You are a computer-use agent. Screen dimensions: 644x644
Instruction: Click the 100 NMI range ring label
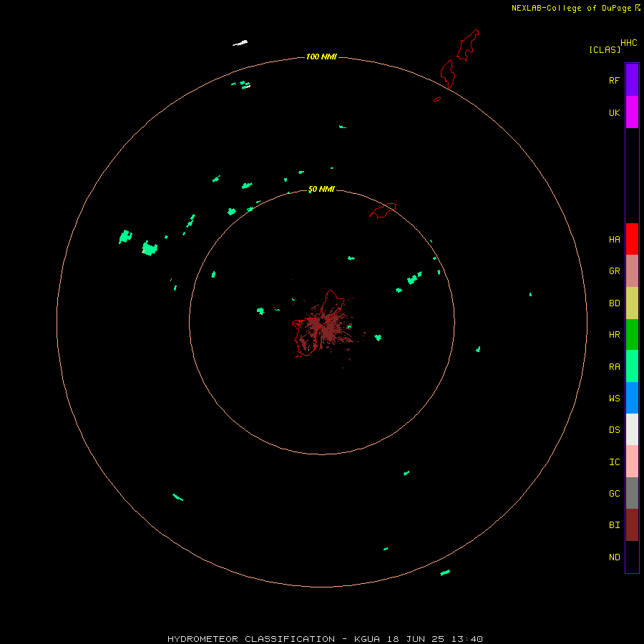click(x=321, y=57)
